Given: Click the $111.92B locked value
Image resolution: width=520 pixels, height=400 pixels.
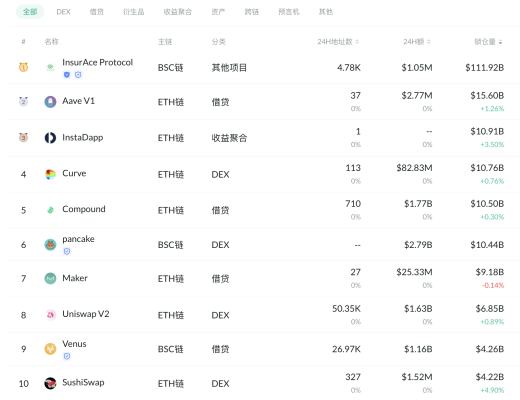Looking at the screenshot, I should tap(484, 68).
